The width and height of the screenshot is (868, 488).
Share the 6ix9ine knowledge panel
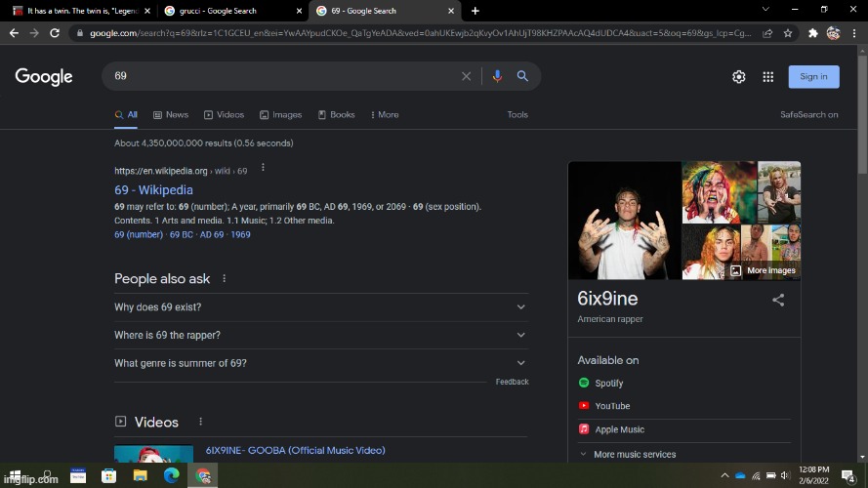(x=778, y=301)
